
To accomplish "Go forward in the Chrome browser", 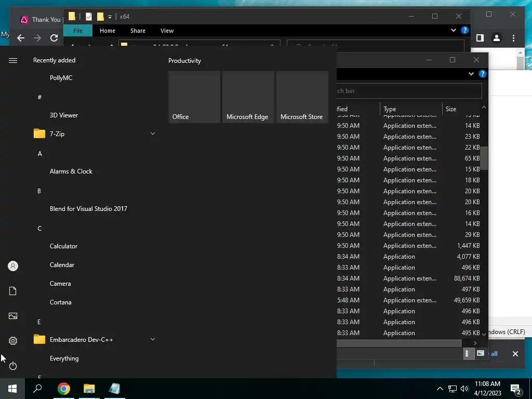I will tap(37, 38).
